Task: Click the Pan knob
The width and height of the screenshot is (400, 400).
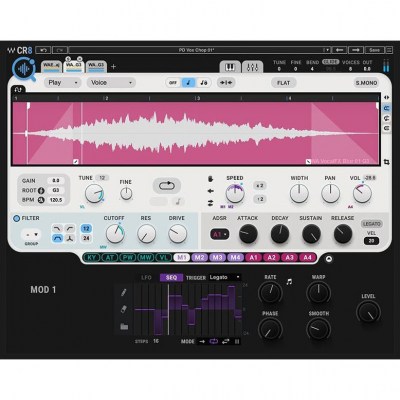Action: (330, 193)
